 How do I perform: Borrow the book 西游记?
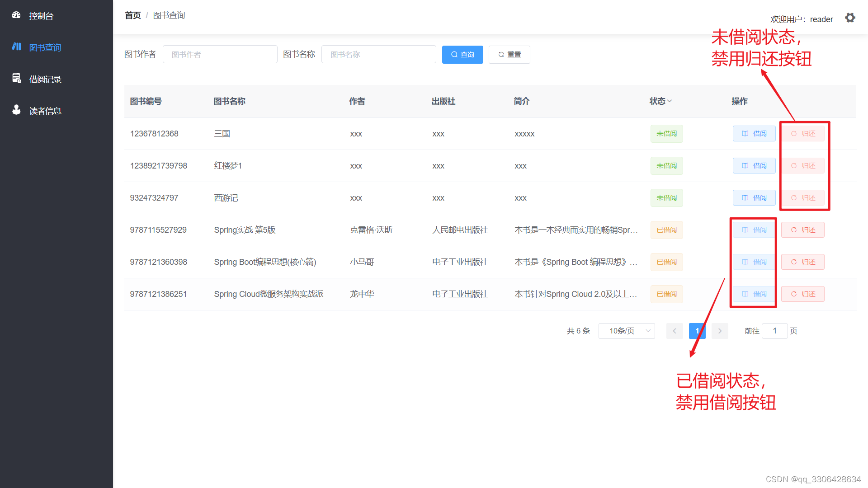coord(754,198)
